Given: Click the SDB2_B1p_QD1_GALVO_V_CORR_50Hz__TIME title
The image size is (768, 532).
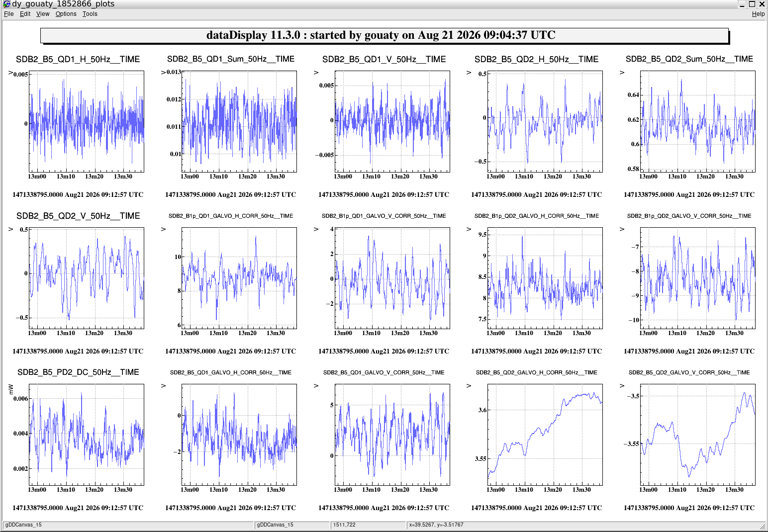Looking at the screenshot, I should pyautogui.click(x=384, y=216).
